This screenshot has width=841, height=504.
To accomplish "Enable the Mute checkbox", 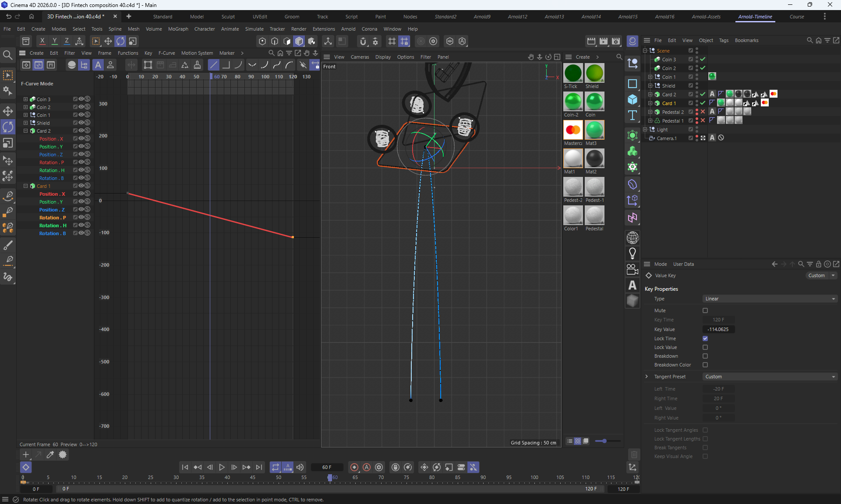I will (x=705, y=310).
